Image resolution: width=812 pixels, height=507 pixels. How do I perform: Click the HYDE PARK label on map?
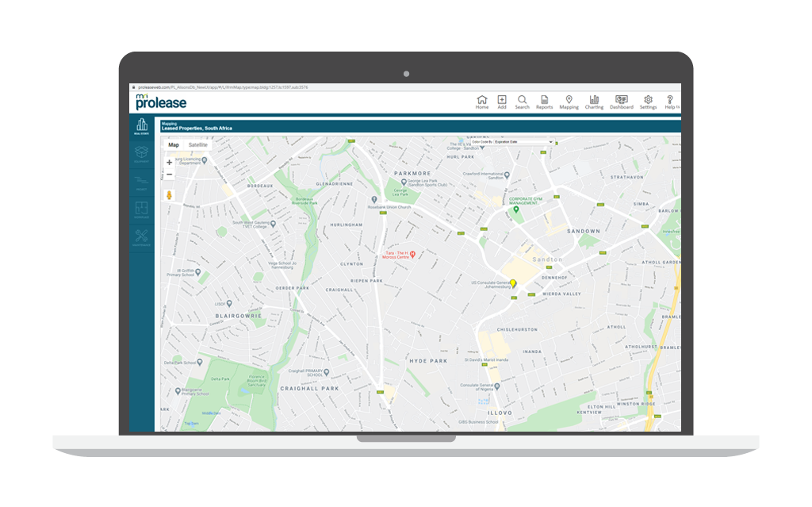[428, 361]
